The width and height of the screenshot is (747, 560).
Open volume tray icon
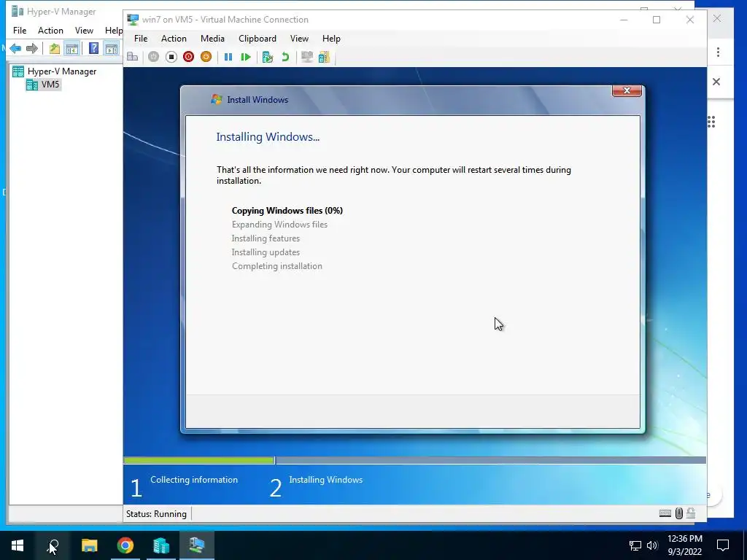pyautogui.click(x=652, y=545)
